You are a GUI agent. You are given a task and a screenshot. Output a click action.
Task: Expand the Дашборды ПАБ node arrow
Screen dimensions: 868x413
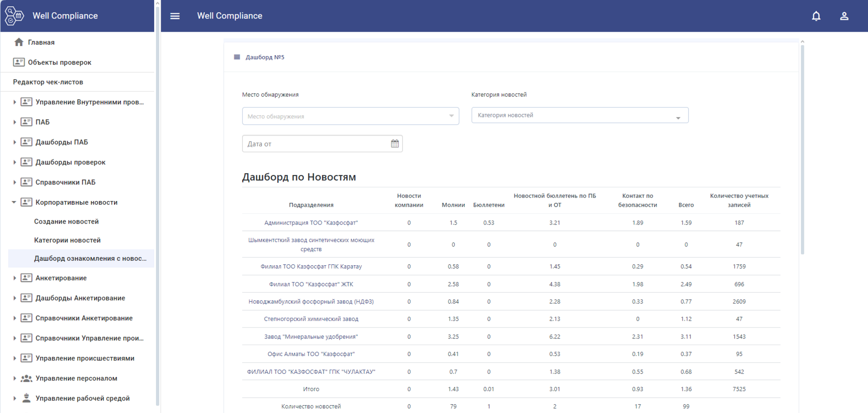14,142
